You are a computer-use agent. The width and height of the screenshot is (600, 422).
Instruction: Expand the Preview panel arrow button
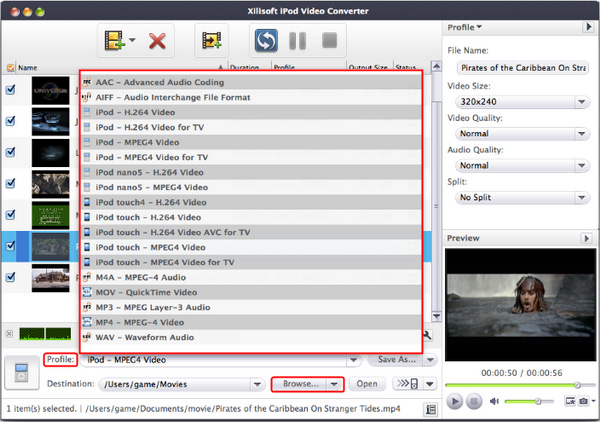pos(586,238)
